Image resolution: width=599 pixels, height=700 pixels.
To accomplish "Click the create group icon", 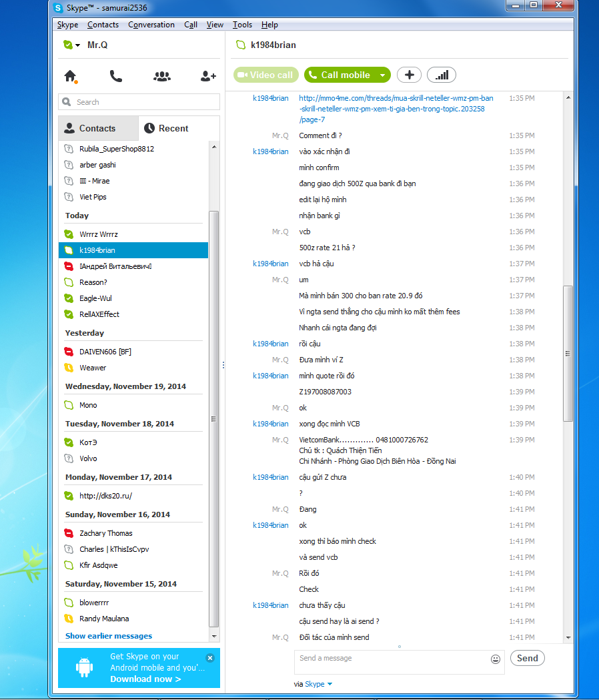I will pos(161,76).
